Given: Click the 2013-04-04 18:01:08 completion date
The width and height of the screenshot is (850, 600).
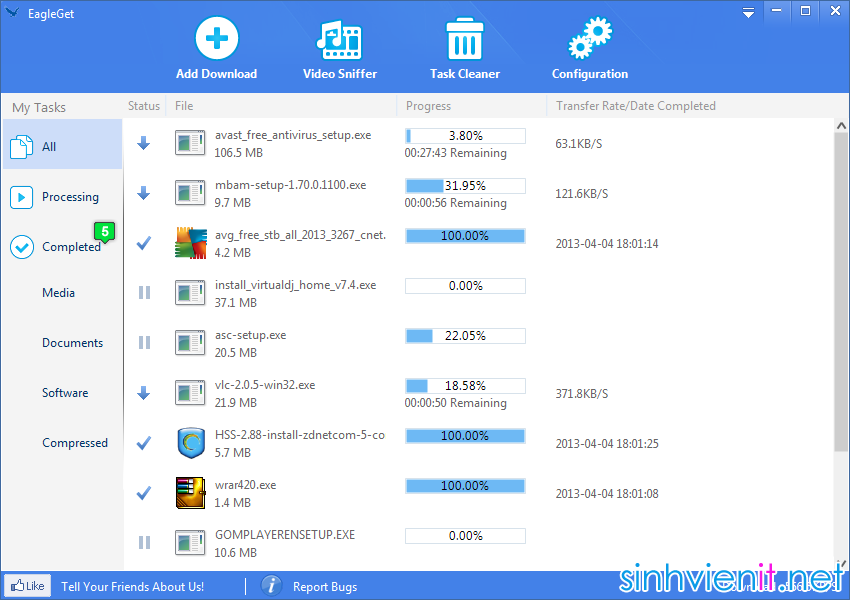Looking at the screenshot, I should (607, 494).
